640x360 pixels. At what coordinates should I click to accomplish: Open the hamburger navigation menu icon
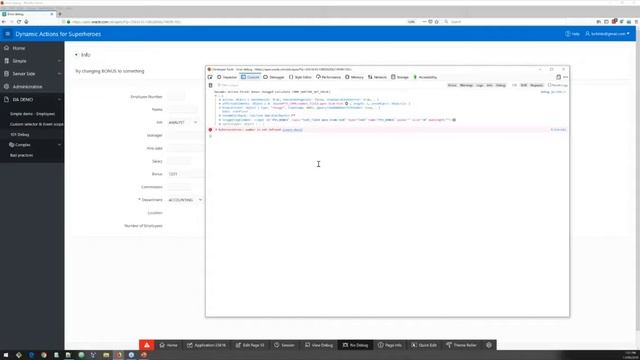pos(7,34)
